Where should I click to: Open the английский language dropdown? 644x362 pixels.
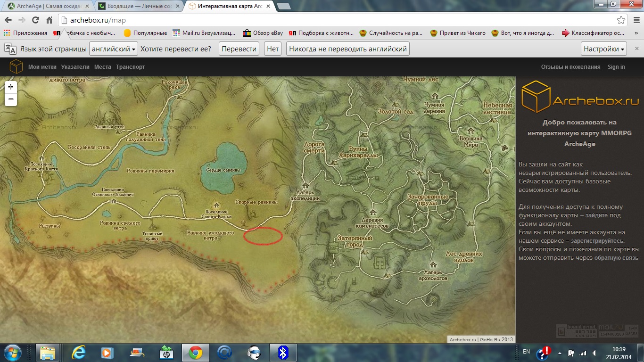pyautogui.click(x=114, y=49)
